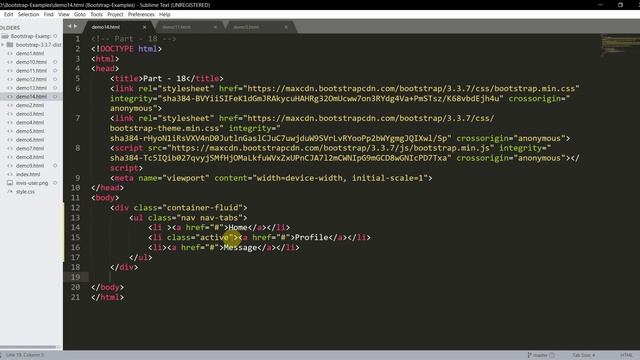The height and width of the screenshot is (360, 640).
Task: Open the Find menu
Action: point(49,14)
